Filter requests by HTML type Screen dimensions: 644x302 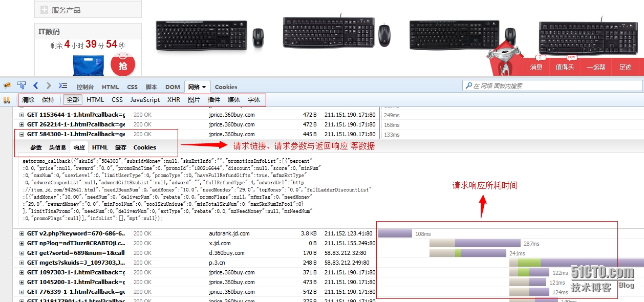pyautogui.click(x=95, y=100)
